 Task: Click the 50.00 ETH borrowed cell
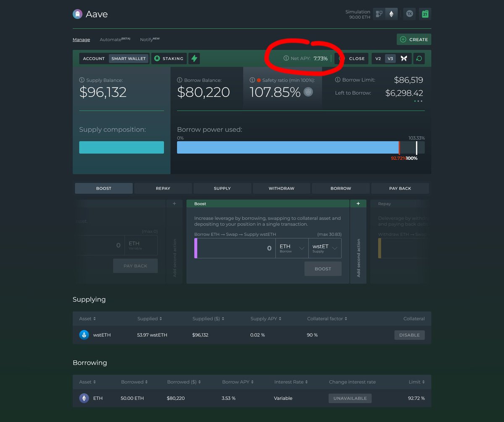click(x=133, y=398)
